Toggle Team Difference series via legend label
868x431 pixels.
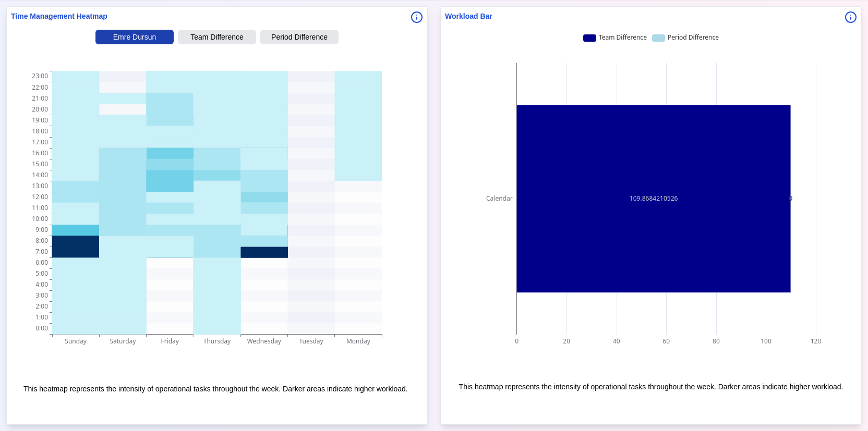coord(622,38)
